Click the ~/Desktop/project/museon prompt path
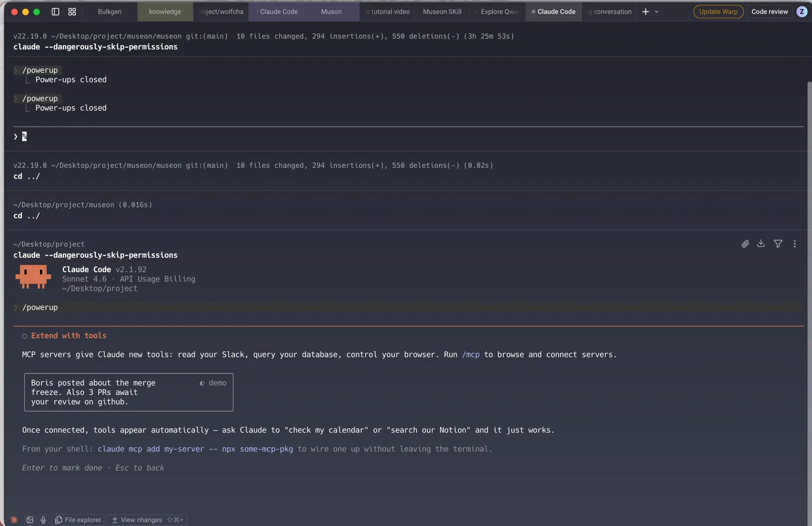The image size is (812, 526). point(64,205)
